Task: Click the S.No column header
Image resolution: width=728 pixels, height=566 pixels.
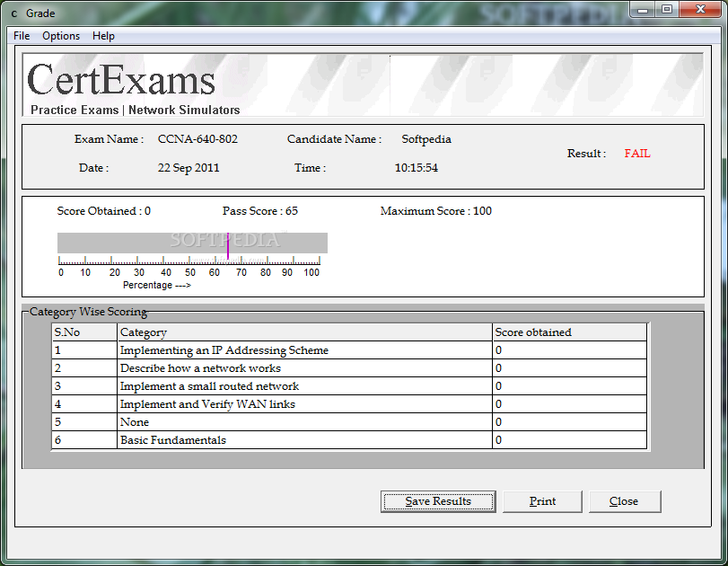Action: pyautogui.click(x=84, y=332)
